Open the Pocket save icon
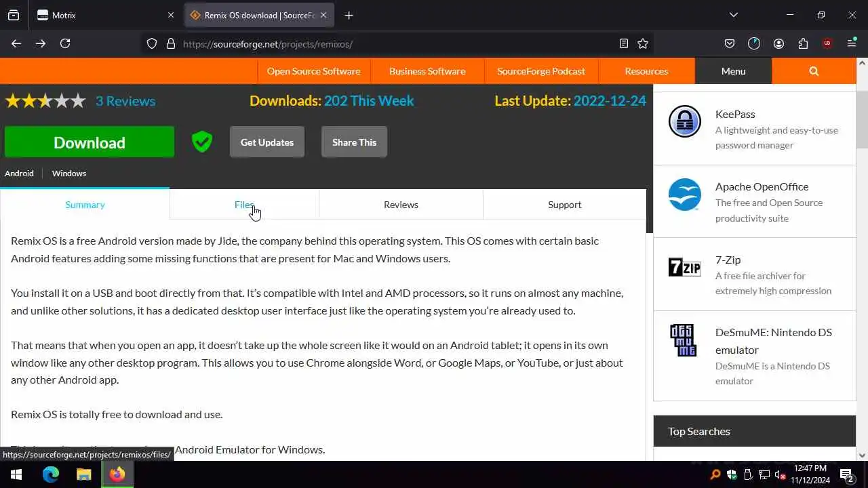The width and height of the screenshot is (868, 488). [x=730, y=43]
